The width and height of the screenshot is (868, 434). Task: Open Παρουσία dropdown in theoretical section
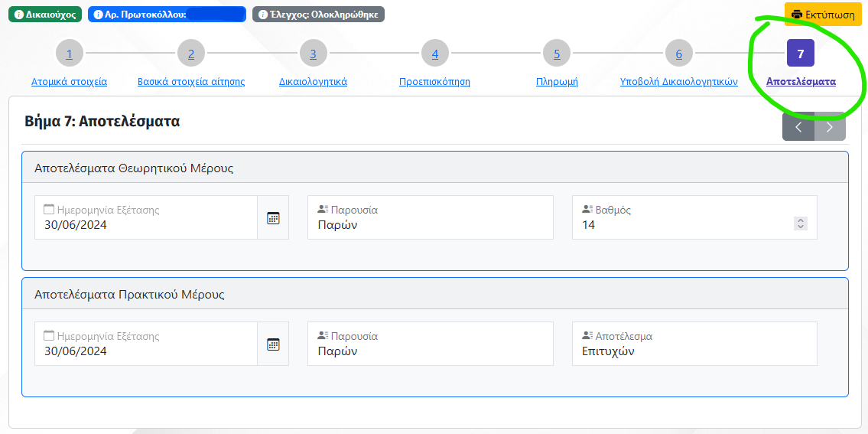(x=430, y=218)
